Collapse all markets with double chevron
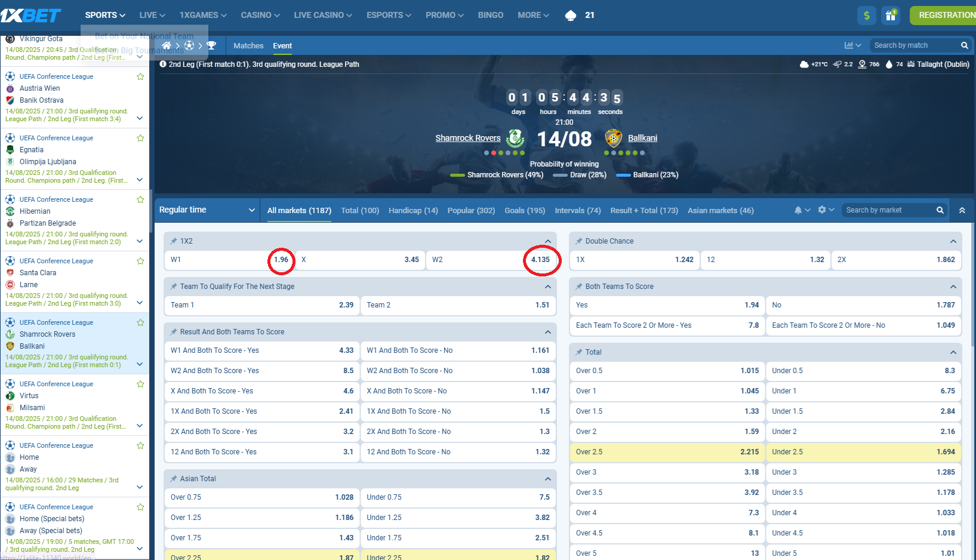Viewport: 976px width, 560px height. 962,210
